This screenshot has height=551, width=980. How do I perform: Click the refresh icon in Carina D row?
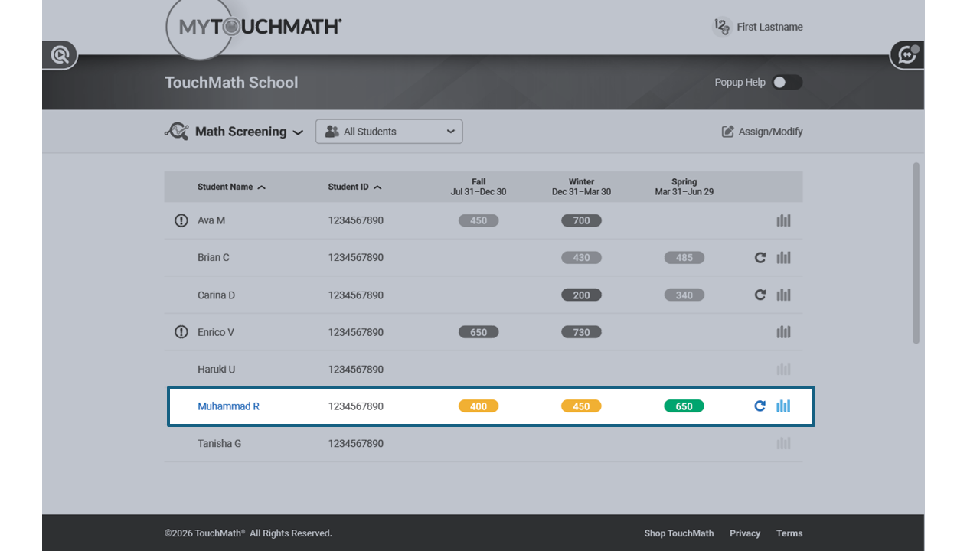[760, 295]
